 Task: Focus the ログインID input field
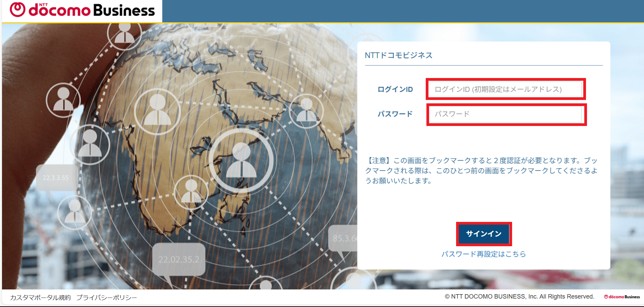coord(505,89)
